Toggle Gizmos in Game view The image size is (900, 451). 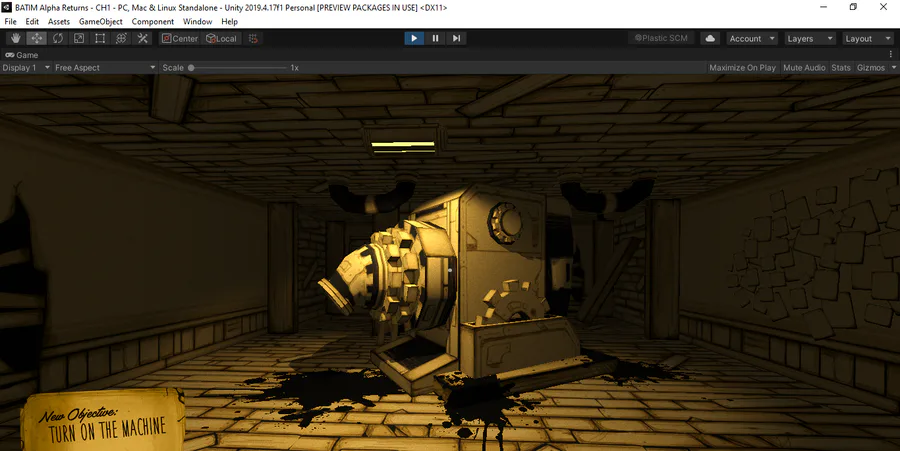tap(871, 68)
